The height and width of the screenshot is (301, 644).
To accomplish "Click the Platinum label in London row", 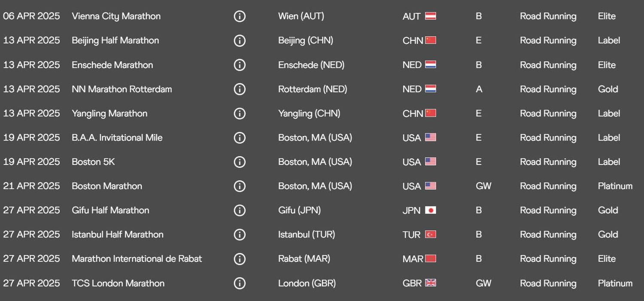I will (615, 283).
